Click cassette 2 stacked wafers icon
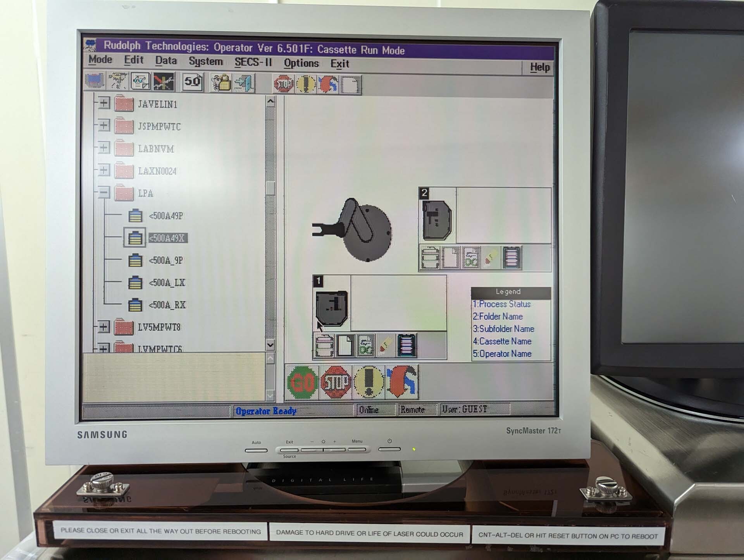This screenshot has width=744, height=560. pos(430,258)
